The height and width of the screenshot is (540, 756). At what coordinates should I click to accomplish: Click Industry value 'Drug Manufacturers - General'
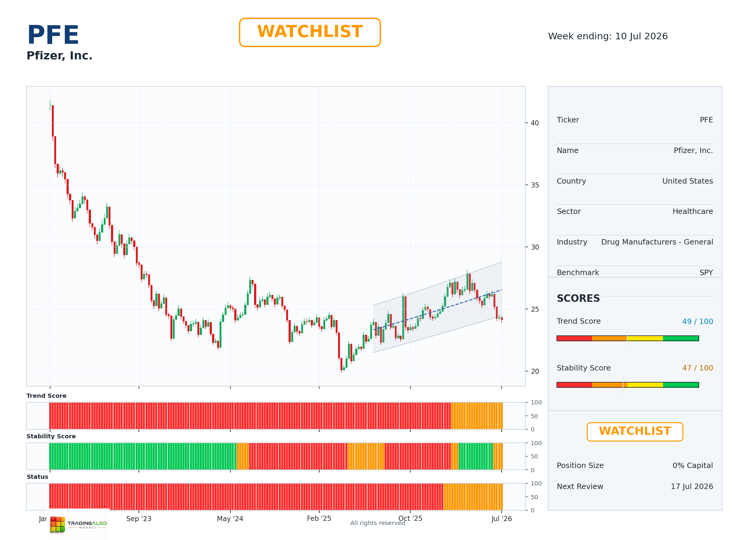click(x=657, y=242)
